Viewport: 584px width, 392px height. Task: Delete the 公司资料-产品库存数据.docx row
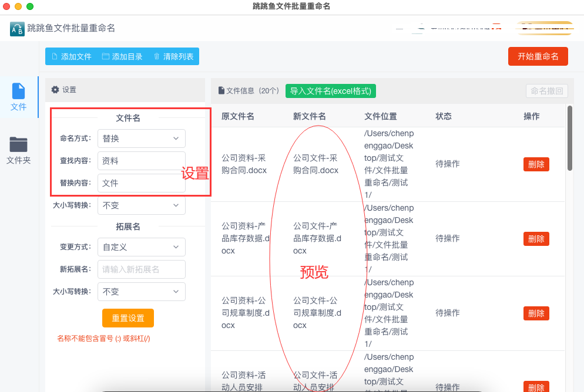(536, 239)
